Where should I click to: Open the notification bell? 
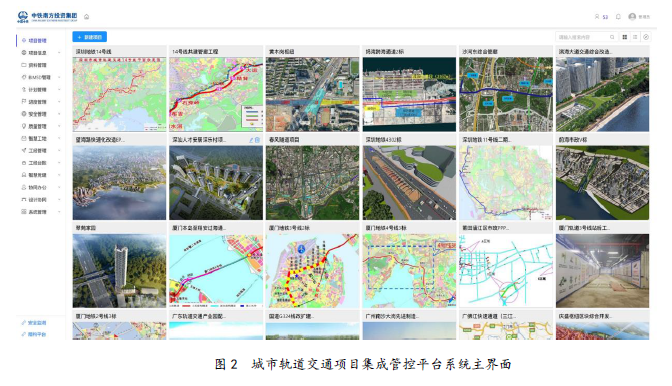click(618, 17)
